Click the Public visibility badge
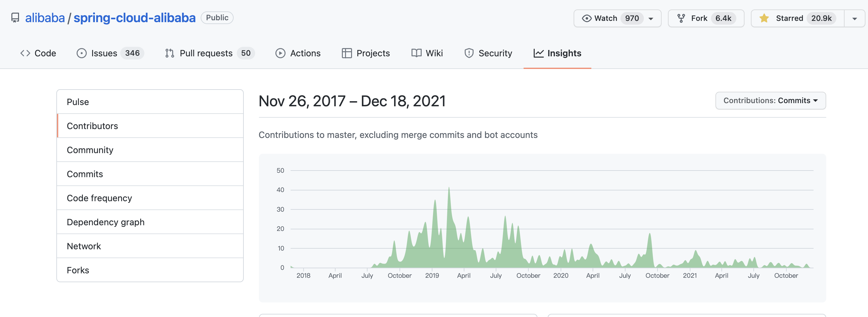The width and height of the screenshot is (868, 317). [217, 17]
